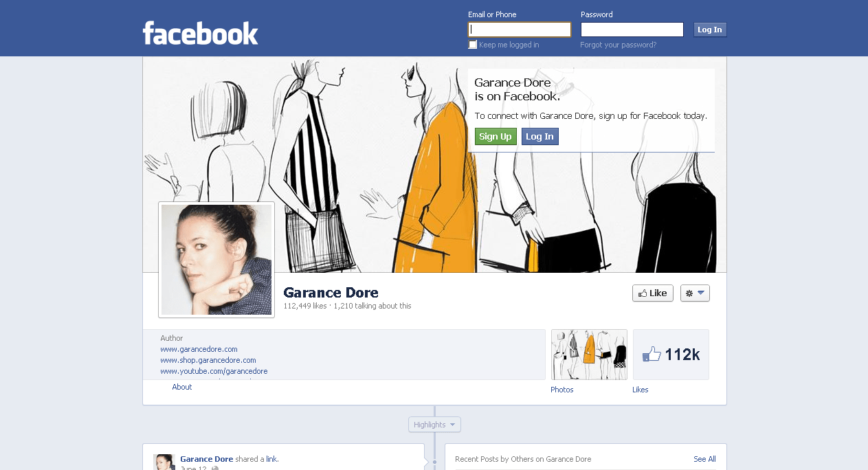Click Garance Dore's profile picture
Screen dimensions: 868x470
pyautogui.click(x=216, y=259)
